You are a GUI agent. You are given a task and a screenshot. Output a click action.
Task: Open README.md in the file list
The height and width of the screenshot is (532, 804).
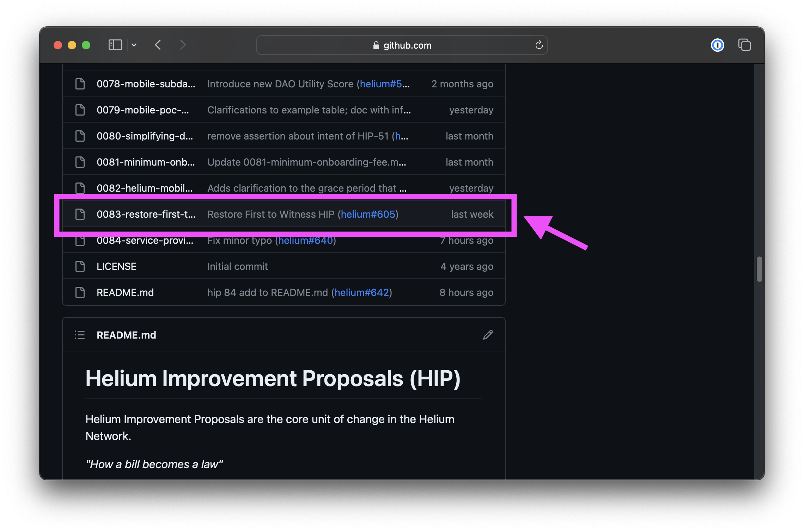click(125, 292)
